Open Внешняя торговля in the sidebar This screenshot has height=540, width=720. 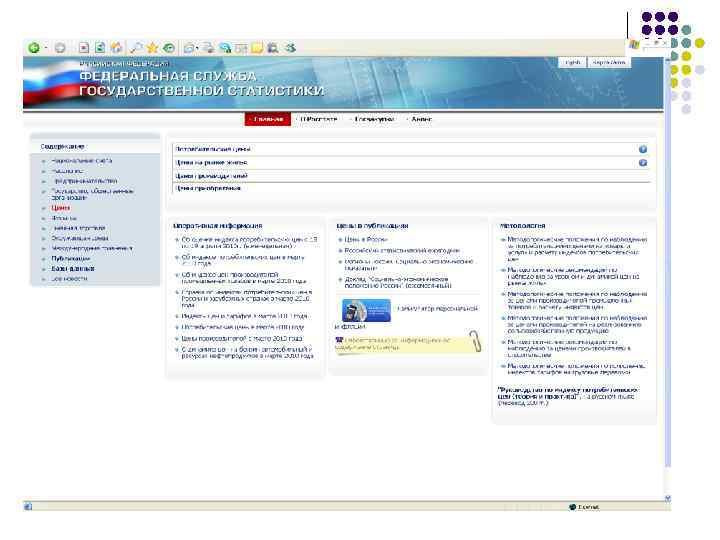click(x=79, y=228)
